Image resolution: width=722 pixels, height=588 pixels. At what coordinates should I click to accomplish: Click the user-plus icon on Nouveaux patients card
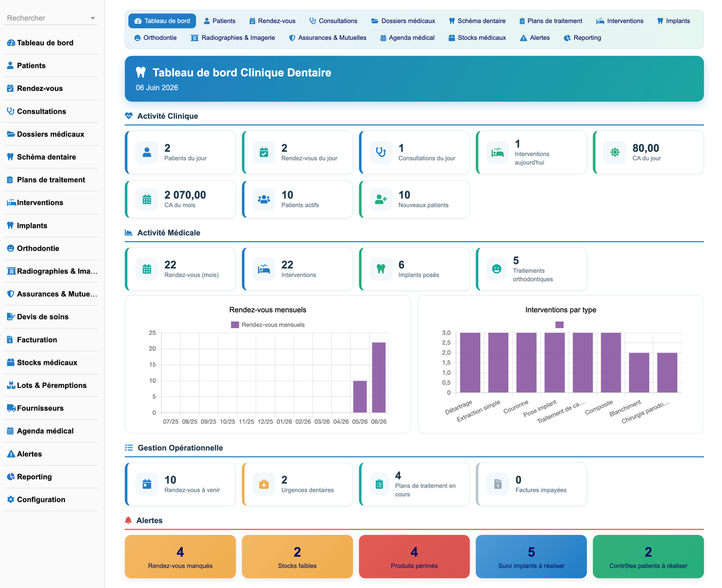click(x=381, y=200)
